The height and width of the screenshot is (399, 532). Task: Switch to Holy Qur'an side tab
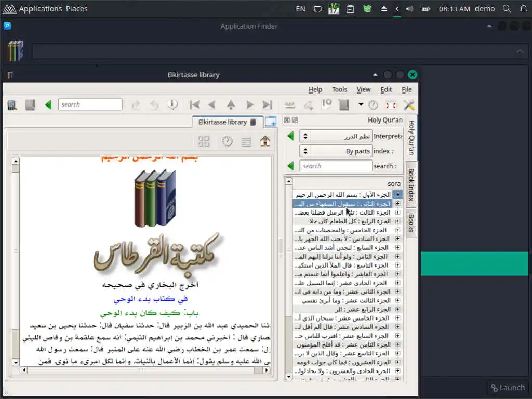tap(411, 137)
